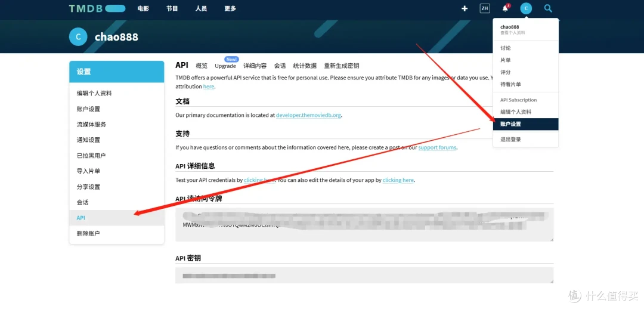The height and width of the screenshot is (309, 644).
Task: Switch to 重新生成密钥 API tab
Action: coord(342,66)
